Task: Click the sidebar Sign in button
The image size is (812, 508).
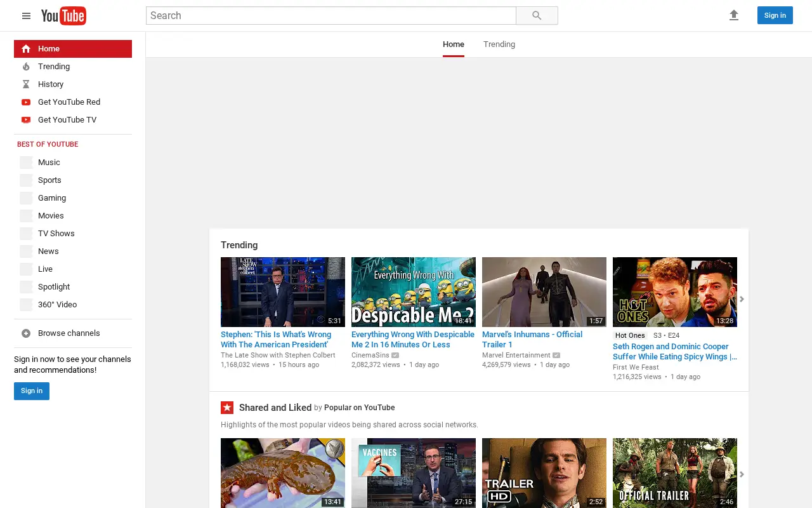Action: point(32,391)
